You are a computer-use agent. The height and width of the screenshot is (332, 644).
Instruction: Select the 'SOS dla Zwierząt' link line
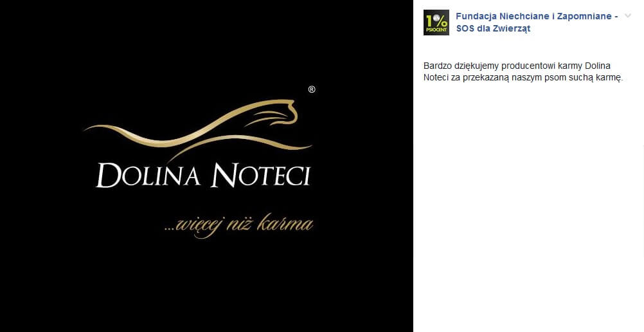pyautogui.click(x=493, y=28)
